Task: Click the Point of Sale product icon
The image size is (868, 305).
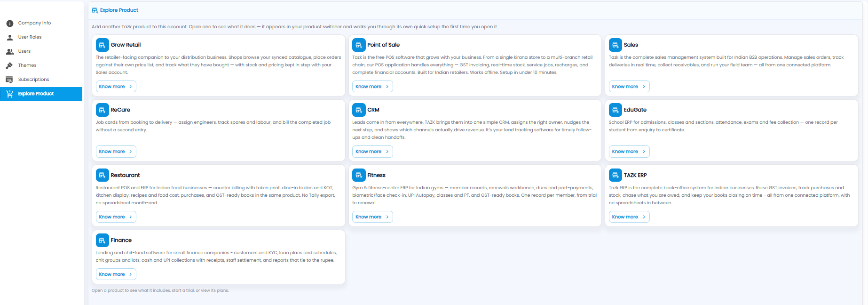Action: point(359,45)
